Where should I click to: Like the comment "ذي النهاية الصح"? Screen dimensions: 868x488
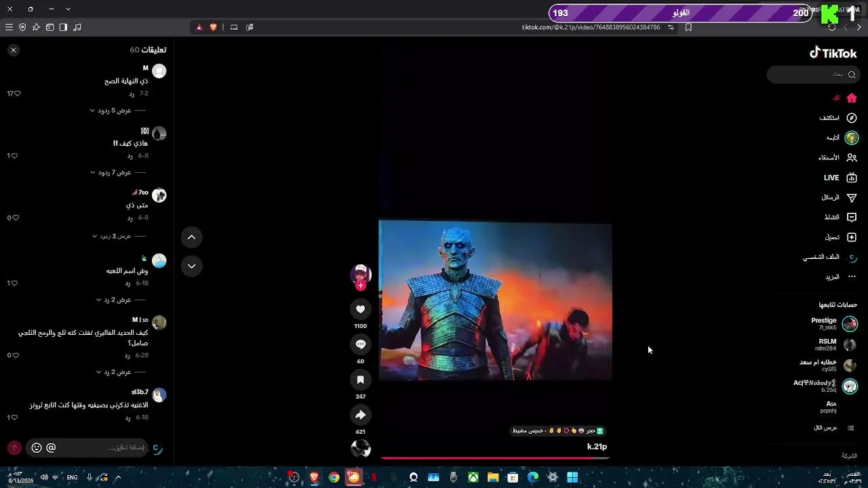click(18, 94)
